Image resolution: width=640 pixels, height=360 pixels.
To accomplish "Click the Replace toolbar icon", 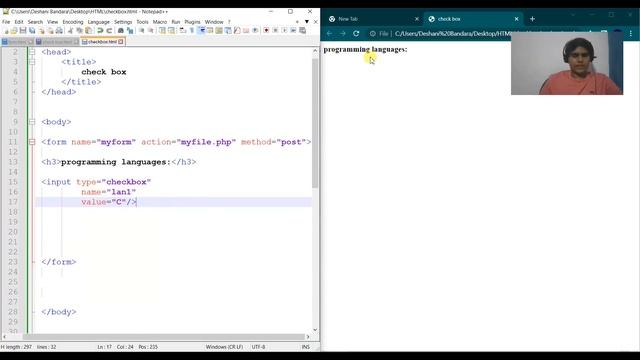I will (130, 31).
